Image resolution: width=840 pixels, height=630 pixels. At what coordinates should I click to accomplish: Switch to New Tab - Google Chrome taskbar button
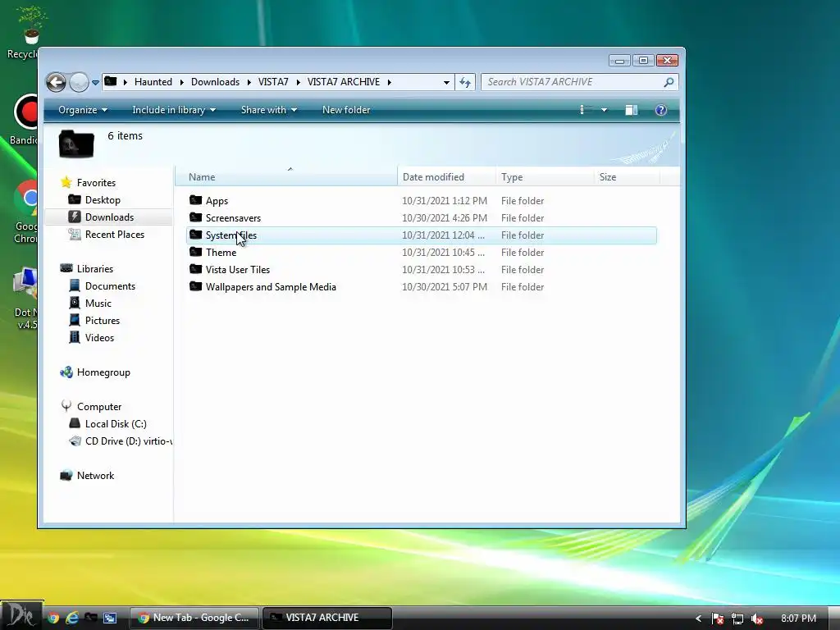pyautogui.click(x=194, y=618)
